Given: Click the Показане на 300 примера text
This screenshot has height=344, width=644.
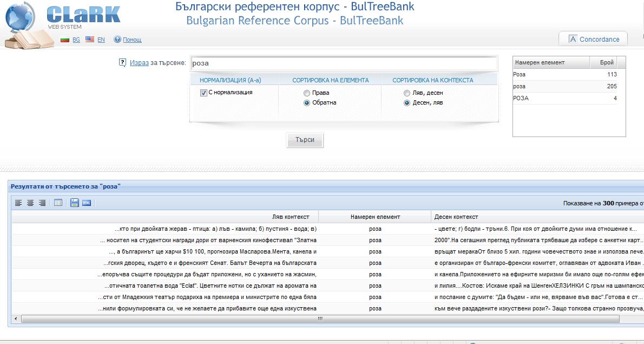Looking at the screenshot, I should (604, 203).
